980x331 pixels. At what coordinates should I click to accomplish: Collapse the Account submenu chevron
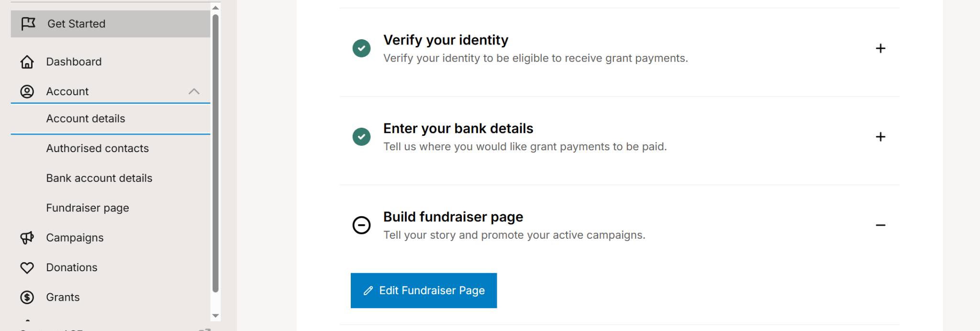click(x=194, y=91)
